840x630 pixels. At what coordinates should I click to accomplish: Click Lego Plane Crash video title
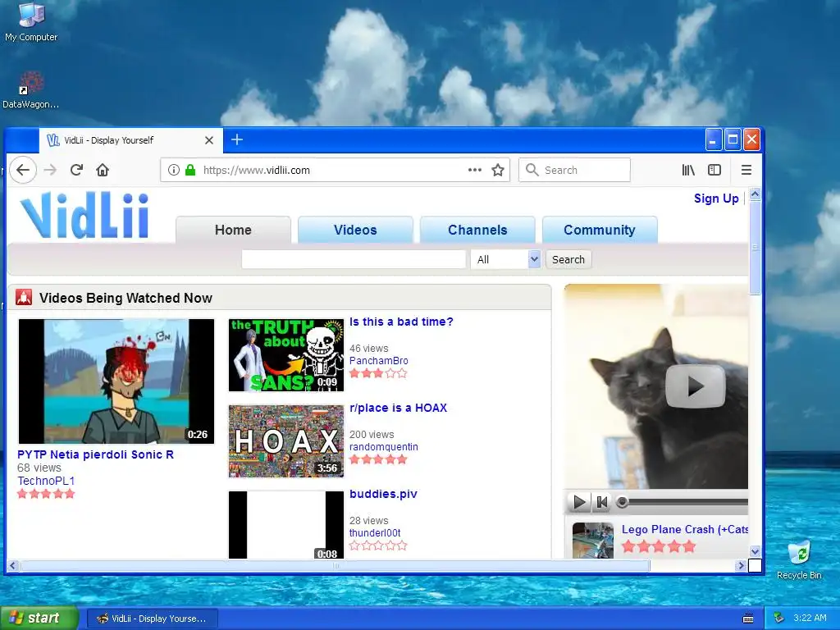click(685, 529)
